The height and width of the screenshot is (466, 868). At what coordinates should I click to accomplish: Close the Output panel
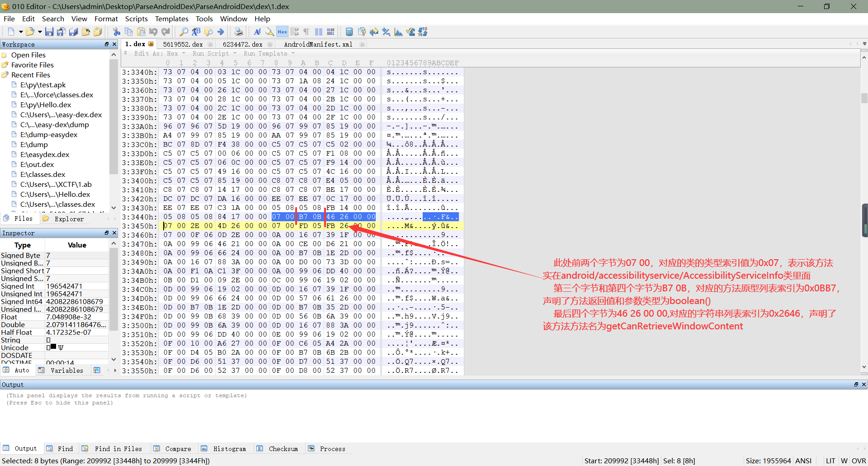[x=864, y=385]
